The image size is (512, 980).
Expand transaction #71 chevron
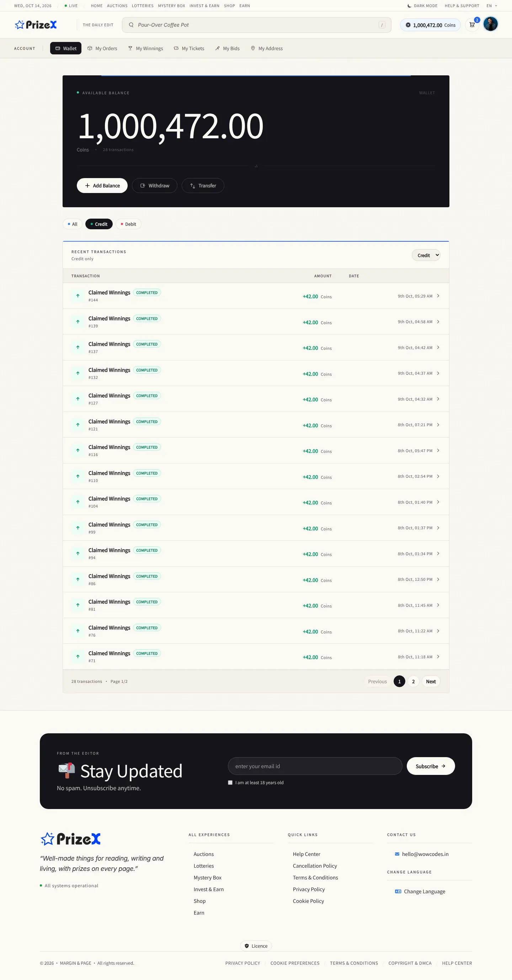(x=438, y=657)
